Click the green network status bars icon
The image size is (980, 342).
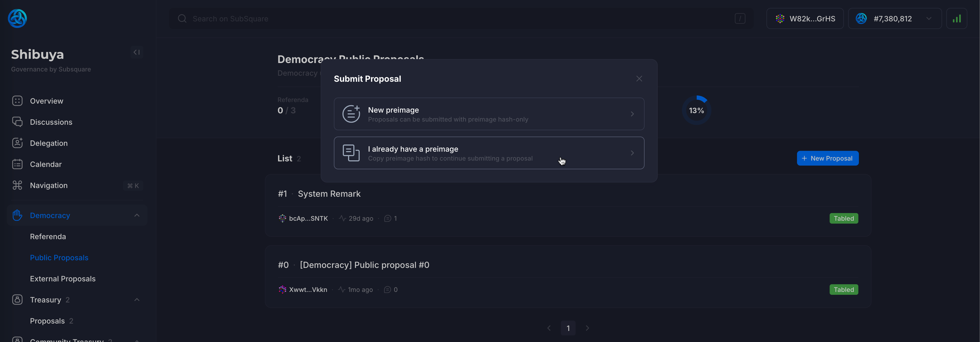click(956, 18)
